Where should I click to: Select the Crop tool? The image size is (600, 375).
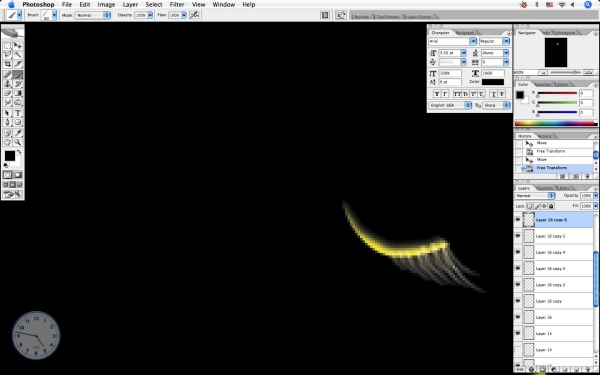coord(7,64)
